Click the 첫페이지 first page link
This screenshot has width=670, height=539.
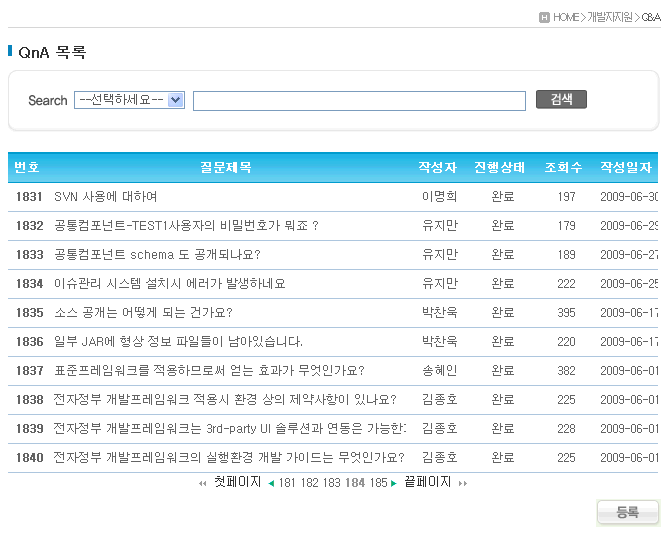237,482
